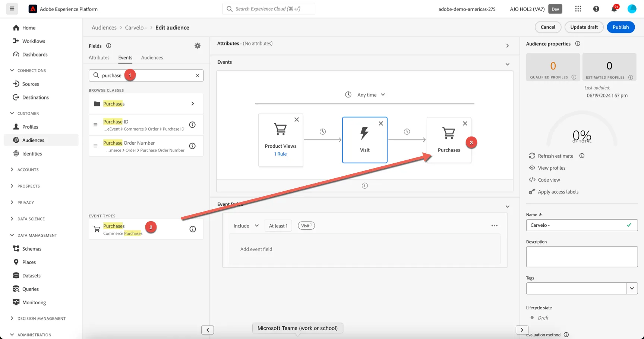The image size is (644, 339).
Task: Open the app switcher grid icon
Action: tap(578, 9)
